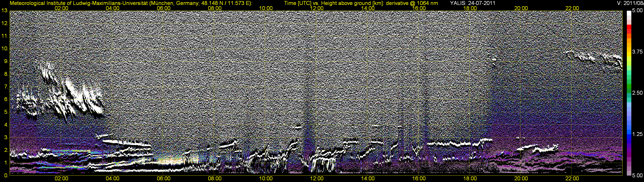Click the 2.50 color scale value
The height and width of the screenshot is (182, 644).
coord(637,93)
